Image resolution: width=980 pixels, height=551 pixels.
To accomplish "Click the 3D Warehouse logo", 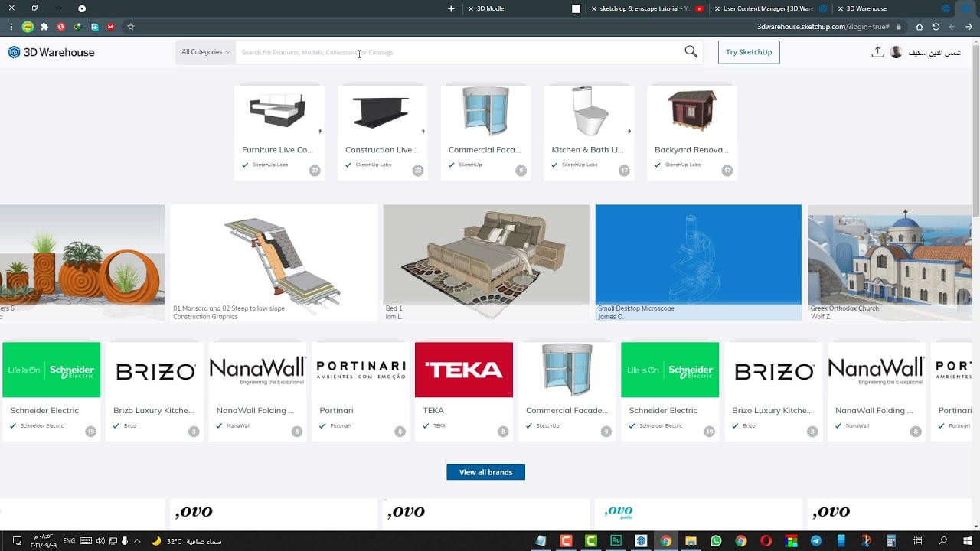I will (51, 52).
